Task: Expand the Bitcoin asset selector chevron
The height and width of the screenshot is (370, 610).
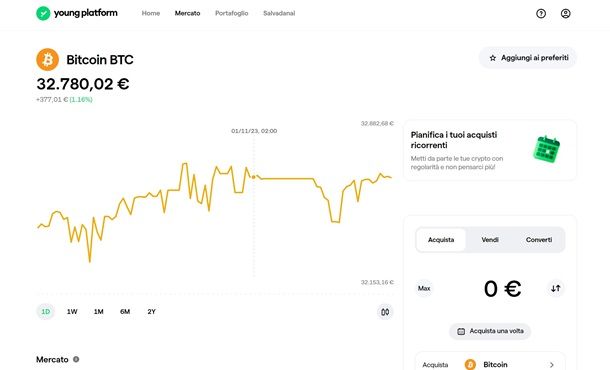Action: [552, 365]
